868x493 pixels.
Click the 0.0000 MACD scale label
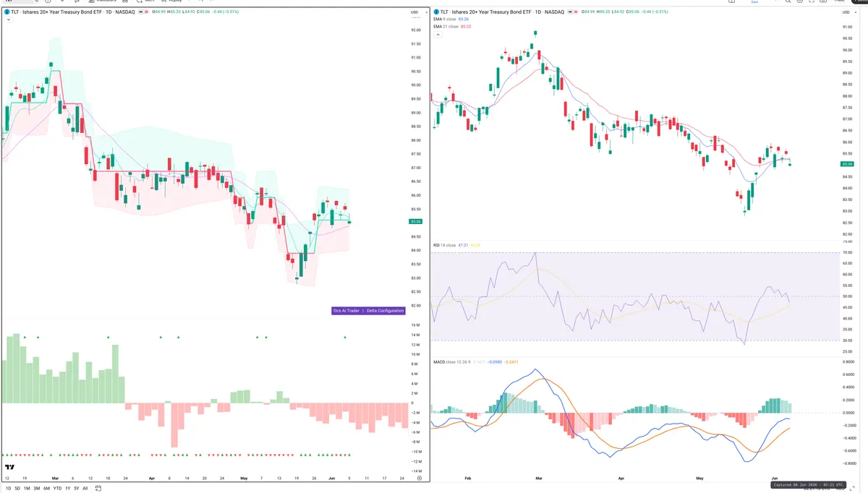click(848, 412)
